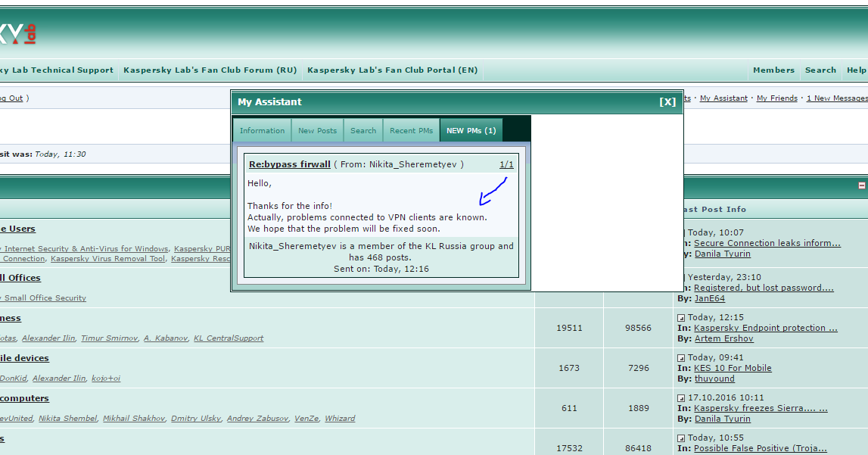Open Kaspersky Virus Removal Tool subforum
The height and width of the screenshot is (455, 868).
click(107, 258)
